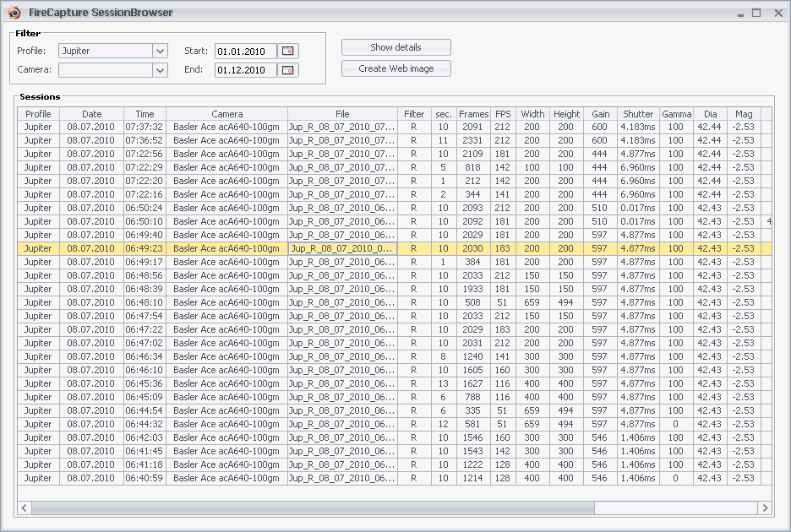Click the Shutter column header
This screenshot has height=532, width=791.
638,114
